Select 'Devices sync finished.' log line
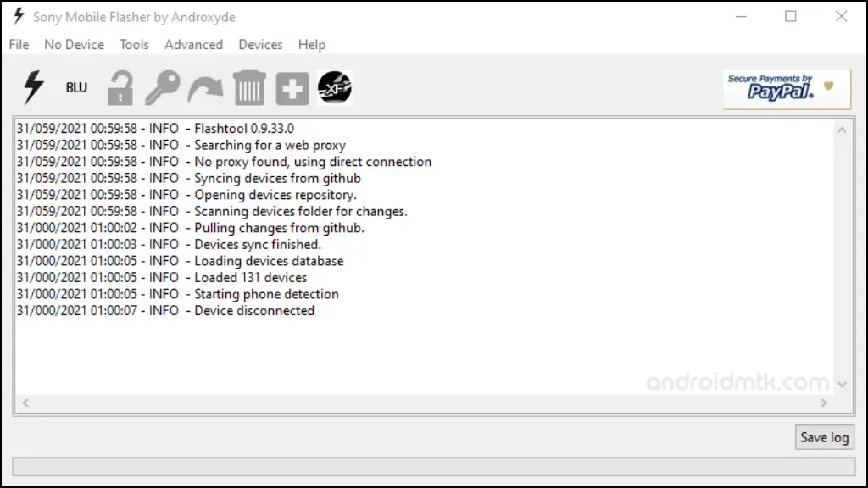The height and width of the screenshot is (488, 868). (x=169, y=245)
